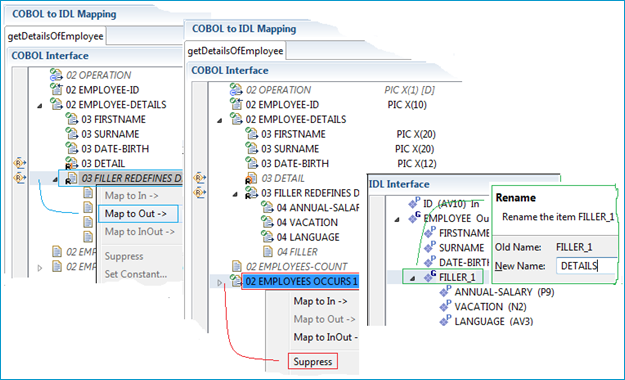Click mapping marker beside 03 FILLER REDEFINES in middle window
Screen dimensions: 625x380
pyautogui.click(x=199, y=193)
